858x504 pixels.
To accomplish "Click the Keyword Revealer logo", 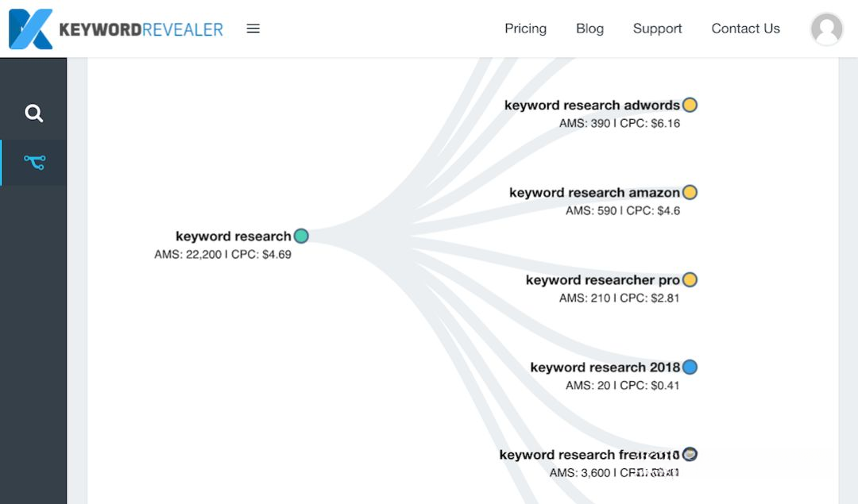I will [x=116, y=29].
